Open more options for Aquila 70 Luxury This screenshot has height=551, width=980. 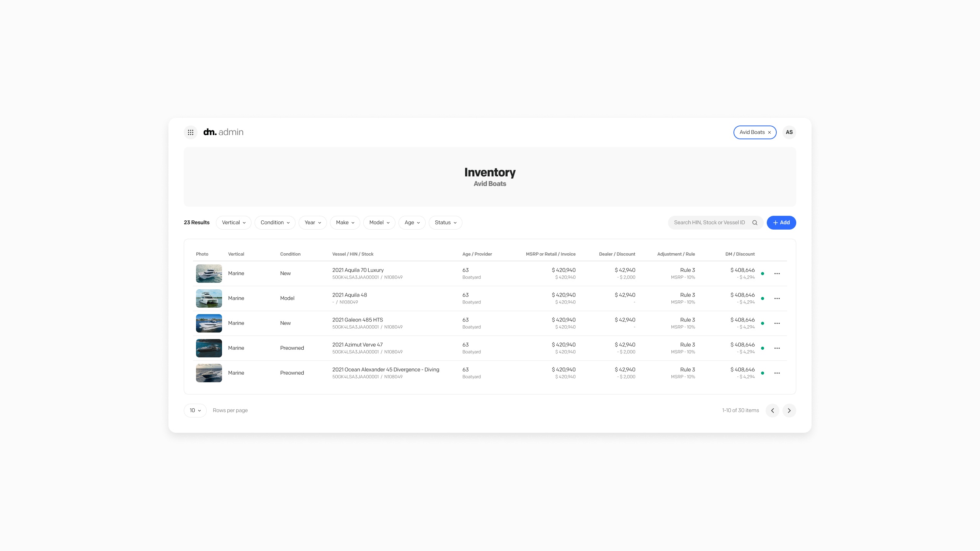[777, 274]
